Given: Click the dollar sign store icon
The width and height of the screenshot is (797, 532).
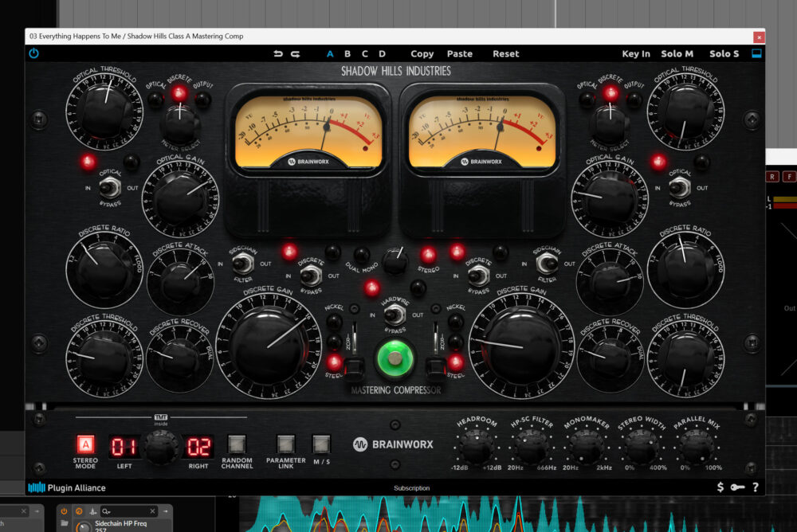Looking at the screenshot, I should [720, 487].
